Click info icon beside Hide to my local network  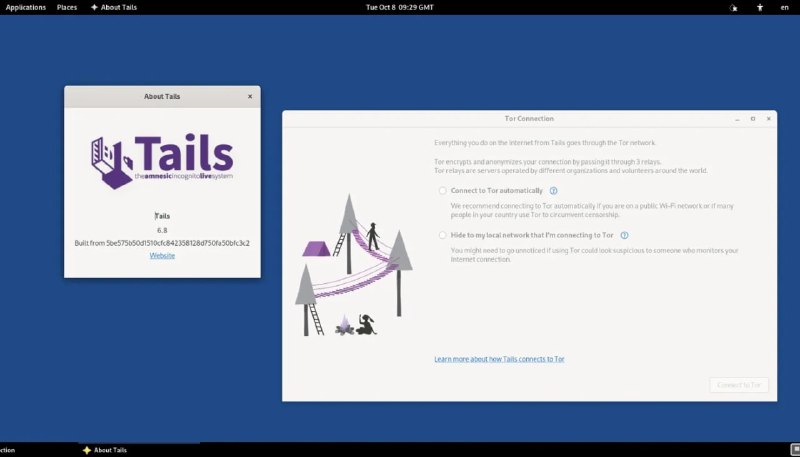(x=624, y=235)
